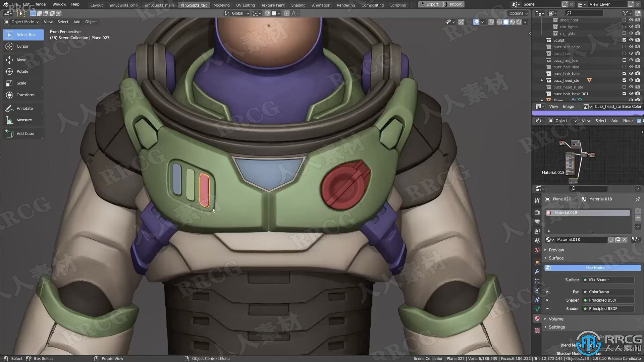Select the Annotate tool

pos(23,108)
